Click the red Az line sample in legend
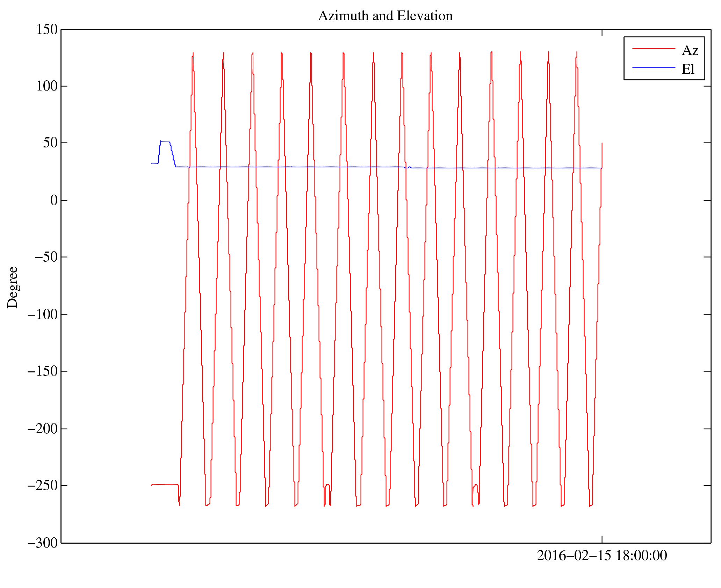Image resolution: width=721 pixels, height=588 pixels. click(x=653, y=49)
